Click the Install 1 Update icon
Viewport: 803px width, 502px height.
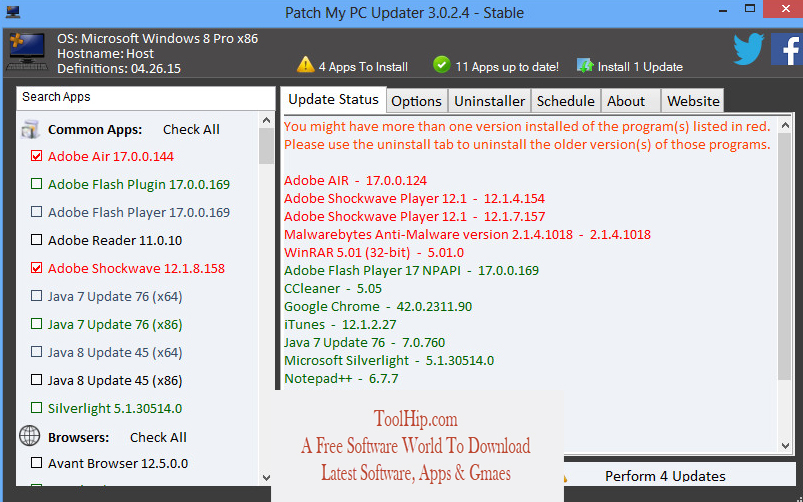click(x=585, y=66)
